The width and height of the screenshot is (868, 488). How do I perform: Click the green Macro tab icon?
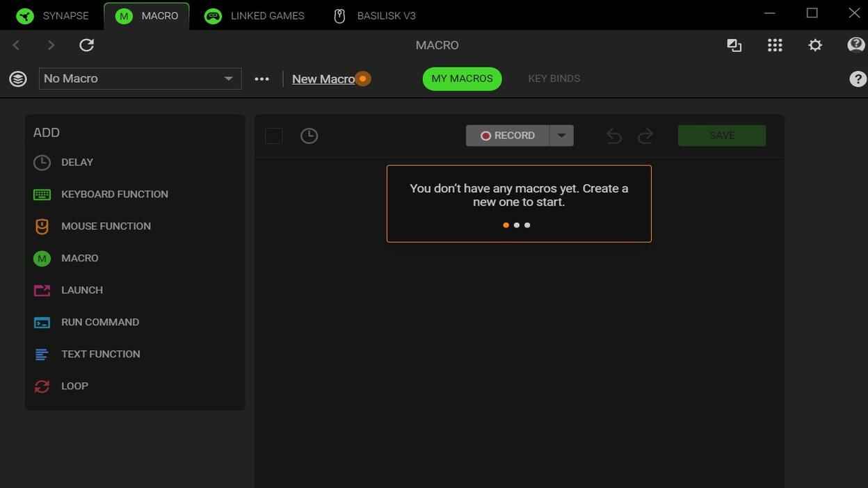coord(124,16)
